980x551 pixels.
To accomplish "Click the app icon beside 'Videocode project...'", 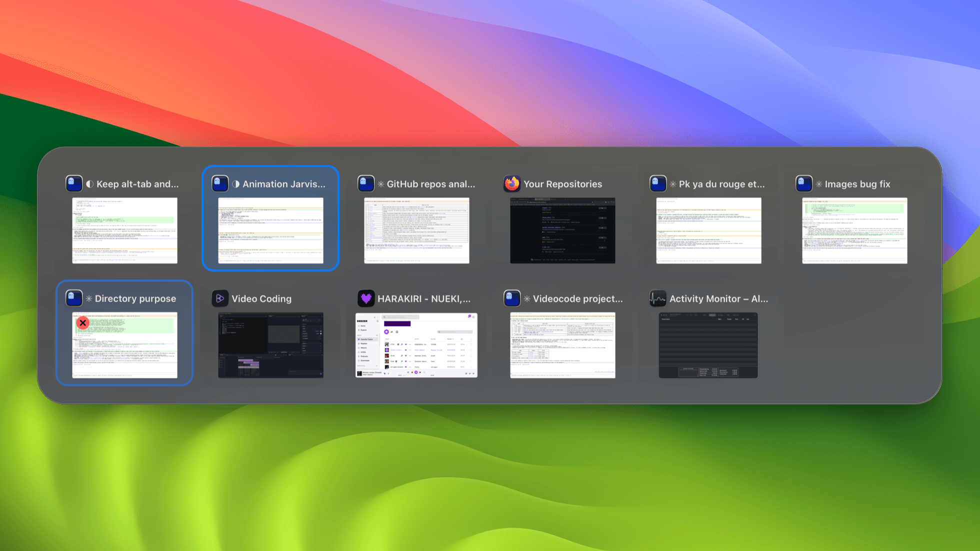I will pyautogui.click(x=512, y=298).
